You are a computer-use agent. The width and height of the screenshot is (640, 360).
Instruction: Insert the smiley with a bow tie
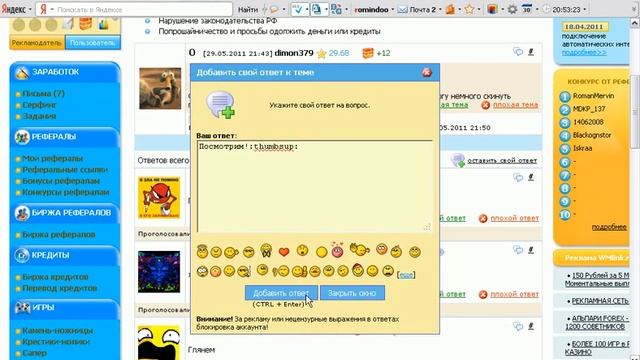(x=266, y=250)
